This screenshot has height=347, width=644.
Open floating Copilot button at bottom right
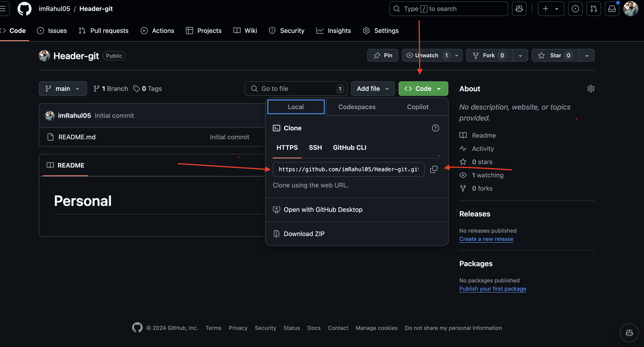[629, 333]
